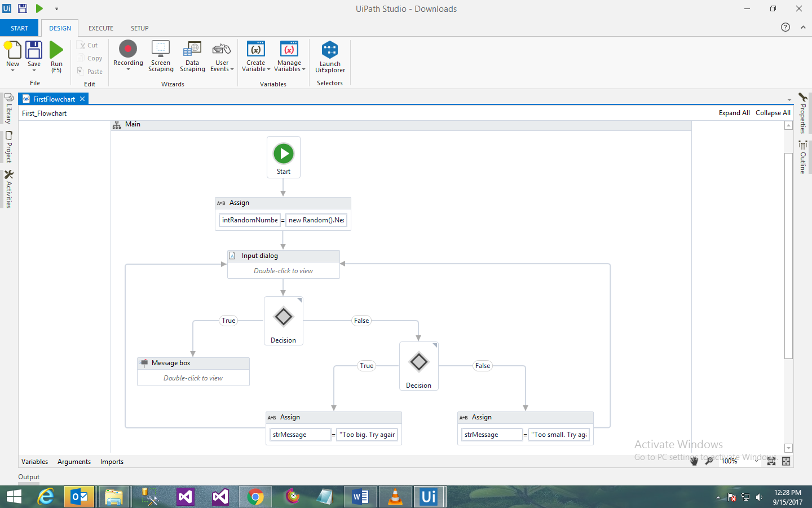The image size is (812, 508).
Task: Click the Manage Variables icon
Action: tap(289, 49)
